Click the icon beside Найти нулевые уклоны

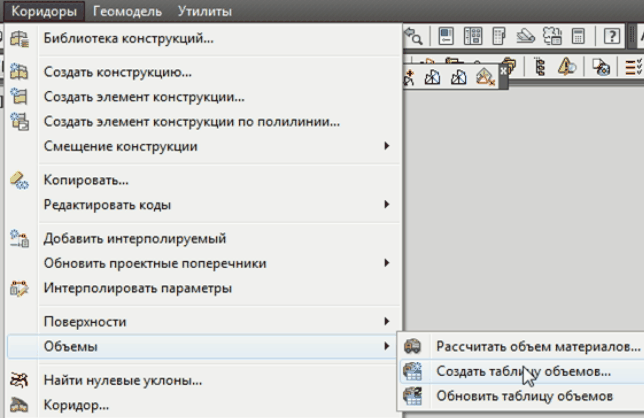point(20,380)
